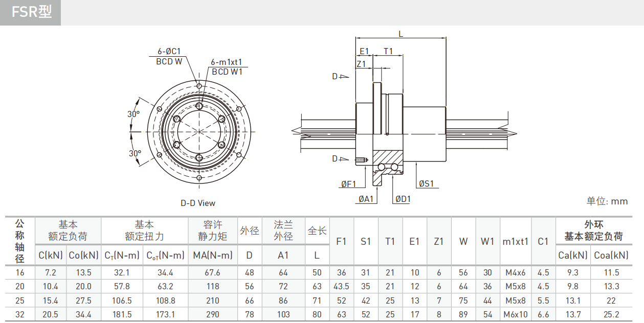
Task: Click the M6x10 table cell
Action: 515,315
